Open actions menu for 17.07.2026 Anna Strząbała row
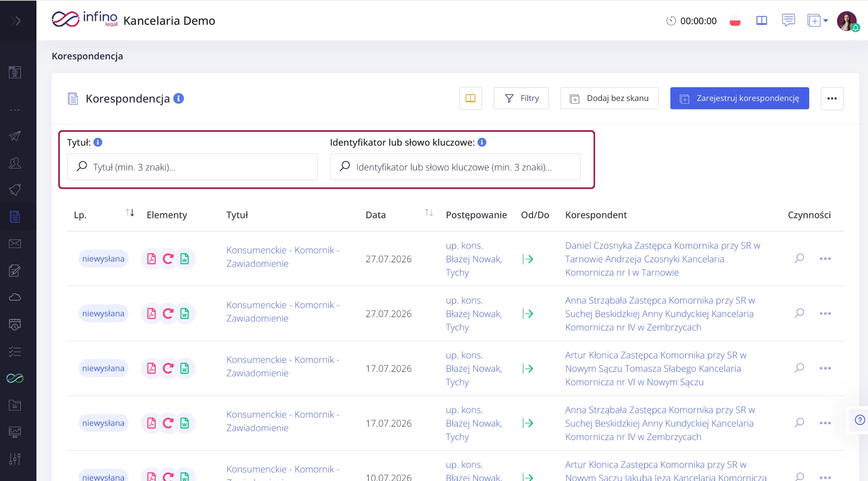 pos(825,423)
